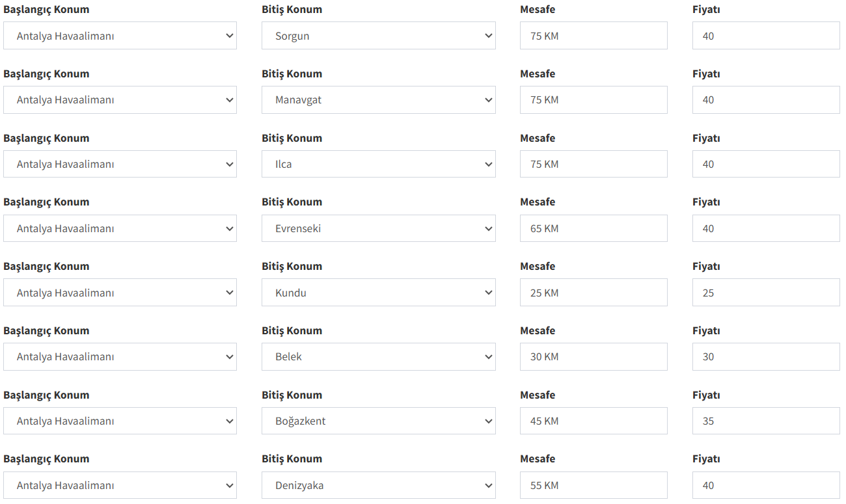Focus the 55 KM distance field
Image resolution: width=846 pixels, height=504 pixels.
(593, 485)
